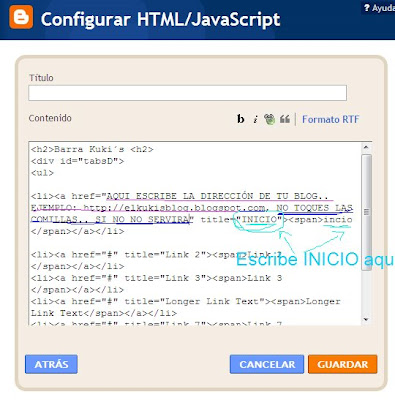Click the textarea scrollbar down arrow

[366, 319]
